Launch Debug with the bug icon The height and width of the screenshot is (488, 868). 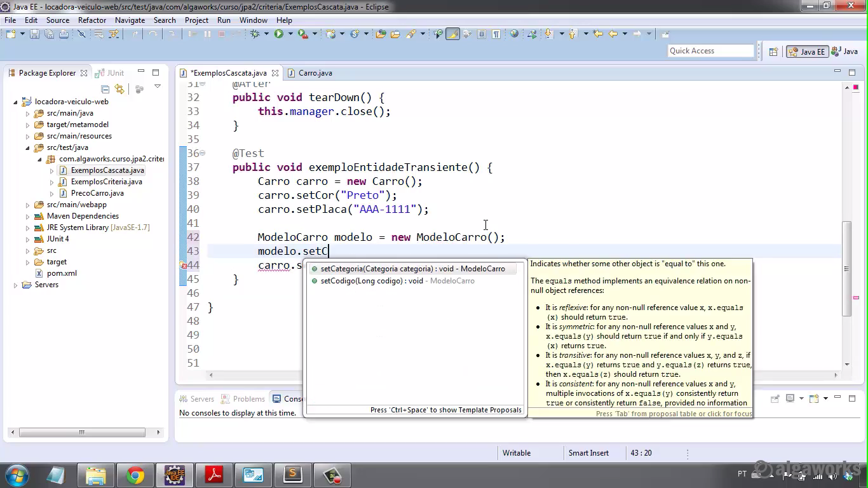pos(255,34)
